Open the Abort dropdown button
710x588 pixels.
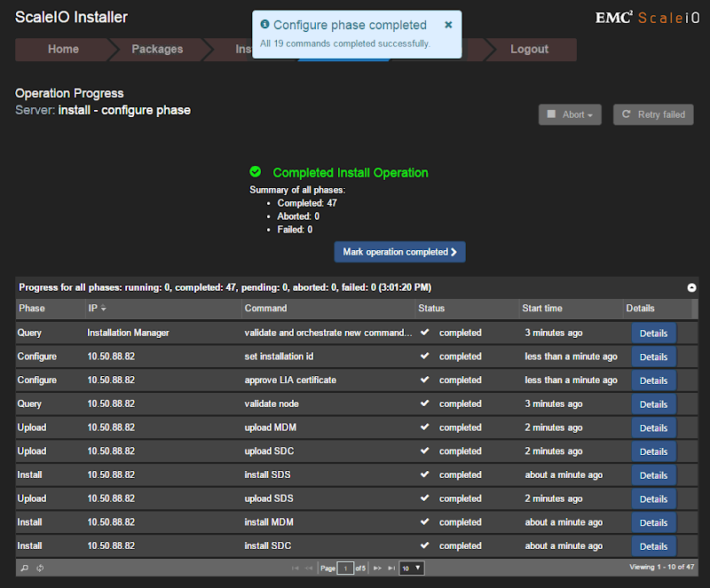(x=570, y=114)
